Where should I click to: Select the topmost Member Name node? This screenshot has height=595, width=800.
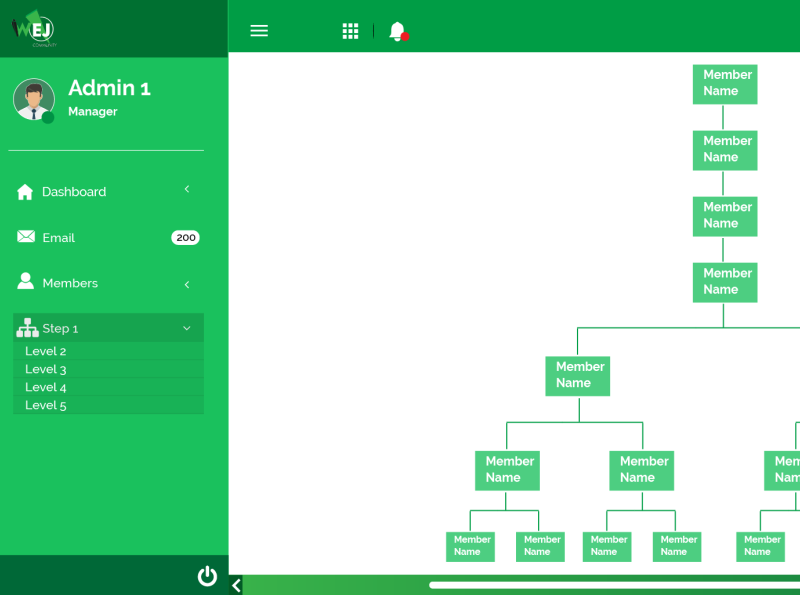click(x=725, y=83)
